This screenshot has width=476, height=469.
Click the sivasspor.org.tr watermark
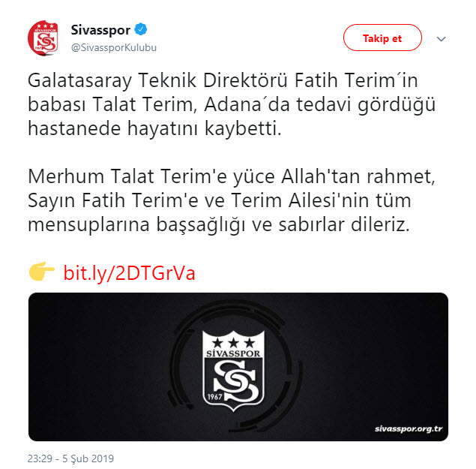click(409, 428)
